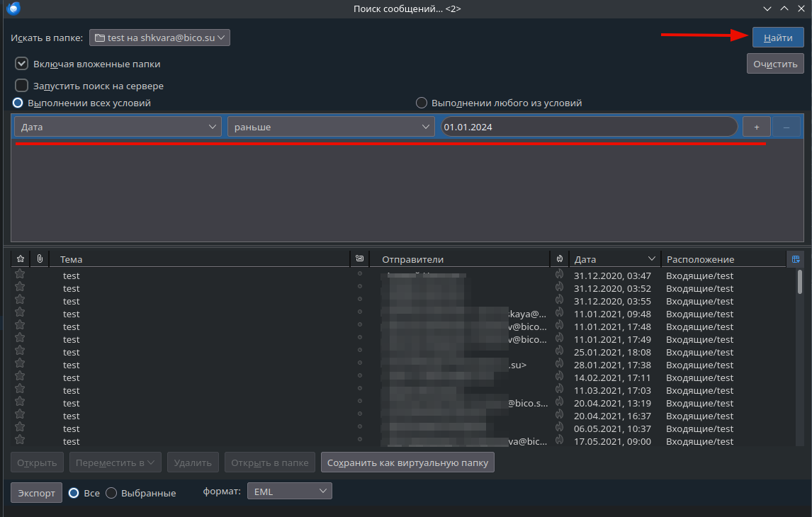Select 'Выполнении всех условий' radio option
The width and height of the screenshot is (812, 517).
pyautogui.click(x=18, y=103)
